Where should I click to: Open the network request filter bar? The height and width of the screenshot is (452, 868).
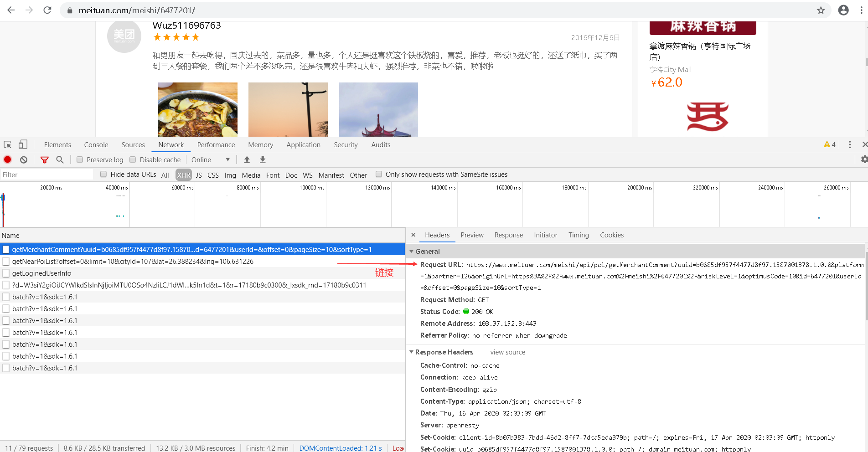click(x=44, y=159)
